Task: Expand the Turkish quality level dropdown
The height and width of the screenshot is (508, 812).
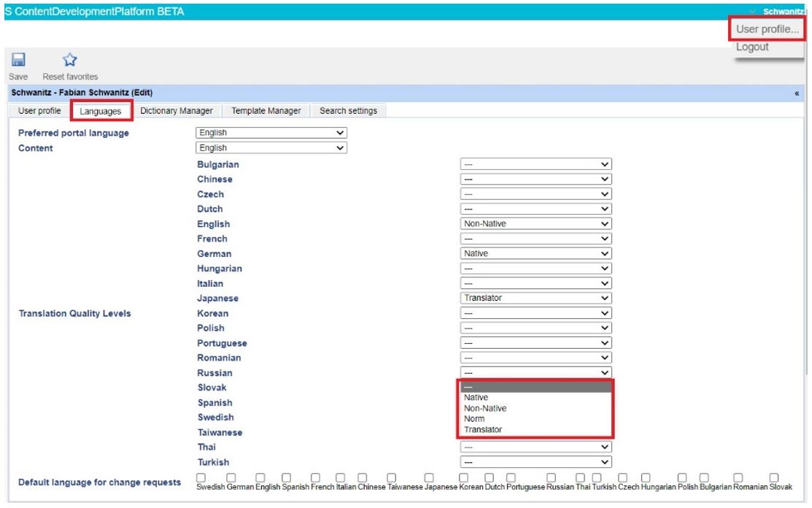Action: pyautogui.click(x=535, y=462)
